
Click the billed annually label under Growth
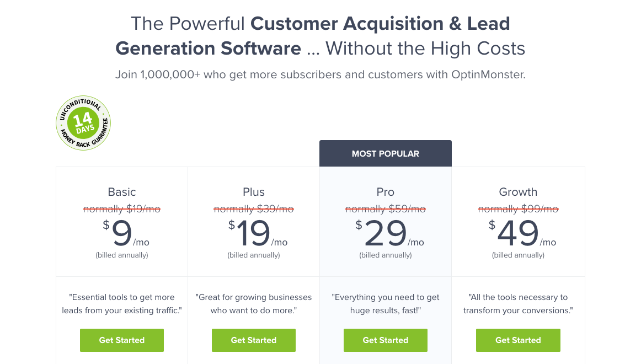click(x=518, y=255)
